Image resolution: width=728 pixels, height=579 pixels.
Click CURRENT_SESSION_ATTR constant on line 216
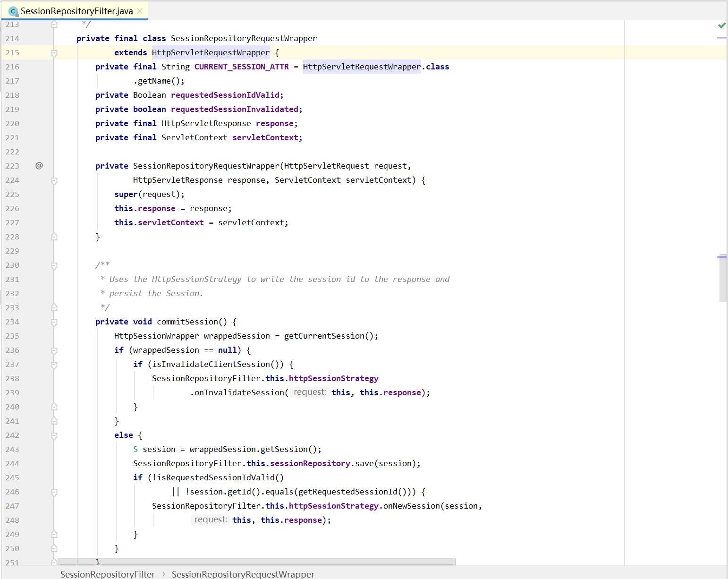point(241,67)
